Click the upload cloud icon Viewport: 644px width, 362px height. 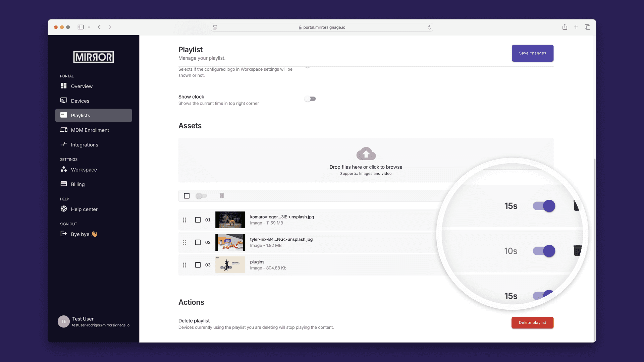pyautogui.click(x=366, y=154)
